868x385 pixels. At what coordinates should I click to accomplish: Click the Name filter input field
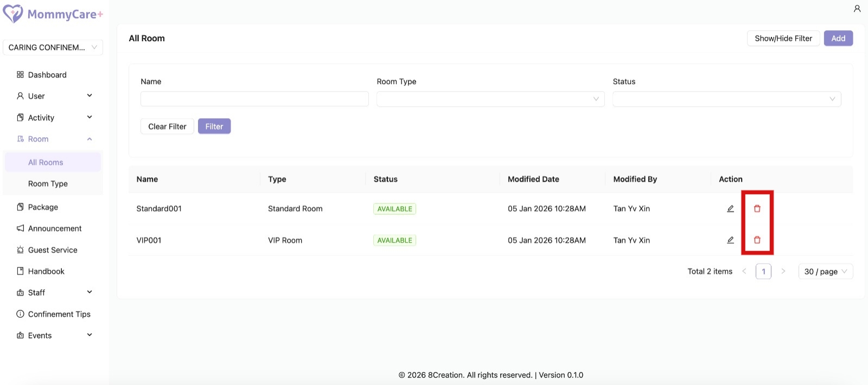[254, 99]
